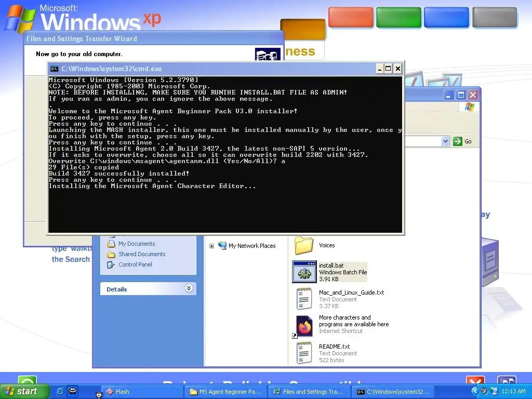This screenshot has width=532, height=399.
Task: Open the Firefox internet shortcut icon
Action: pos(304,326)
